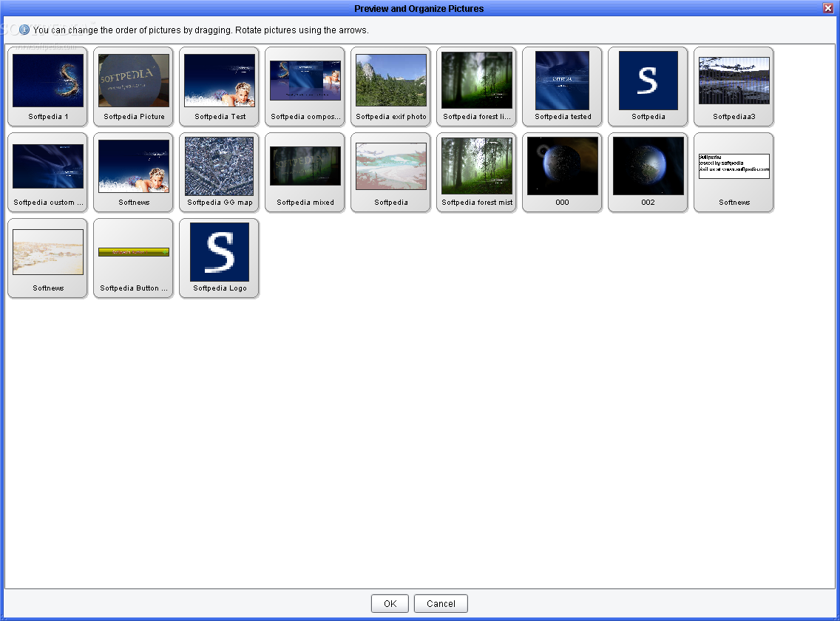Click the Cancel button
The width and height of the screenshot is (840, 621).
[x=441, y=603]
